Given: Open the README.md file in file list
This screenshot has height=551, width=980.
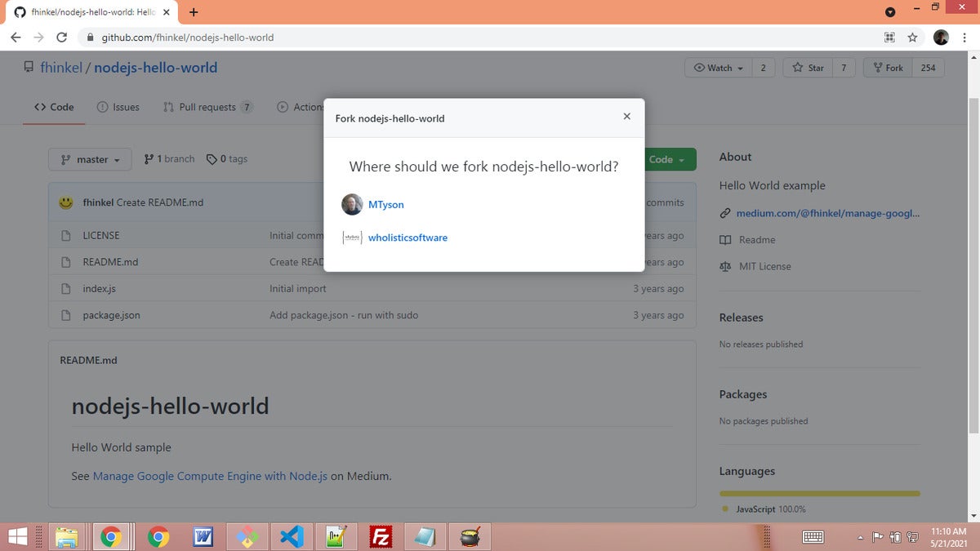Looking at the screenshot, I should point(110,262).
